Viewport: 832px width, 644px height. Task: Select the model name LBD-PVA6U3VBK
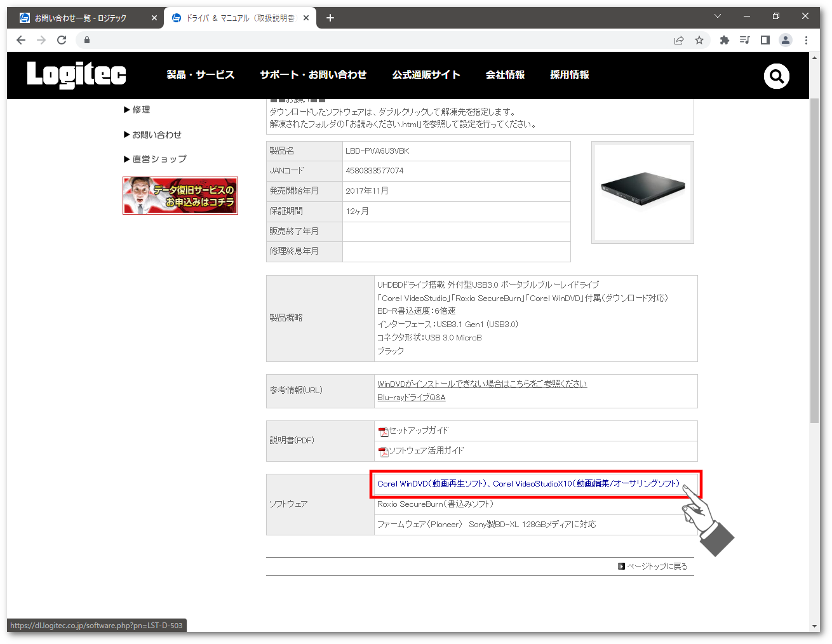click(377, 151)
